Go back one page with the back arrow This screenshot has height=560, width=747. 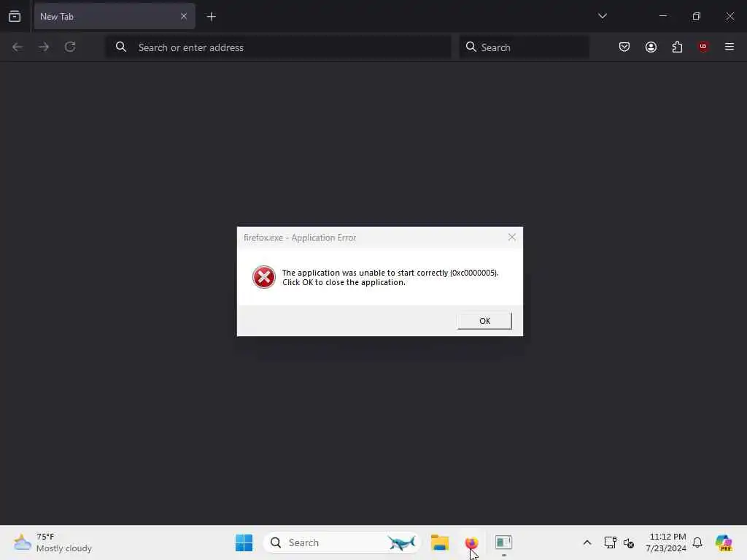point(18,47)
